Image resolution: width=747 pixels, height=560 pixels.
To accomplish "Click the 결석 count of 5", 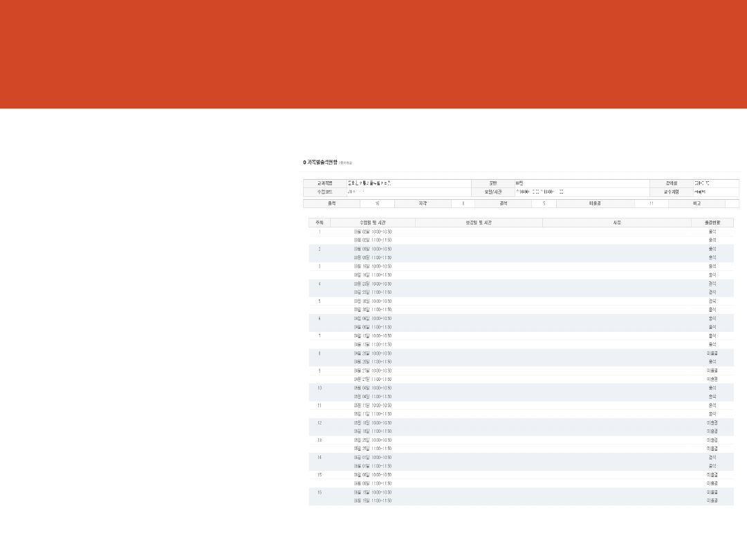I will 544,204.
